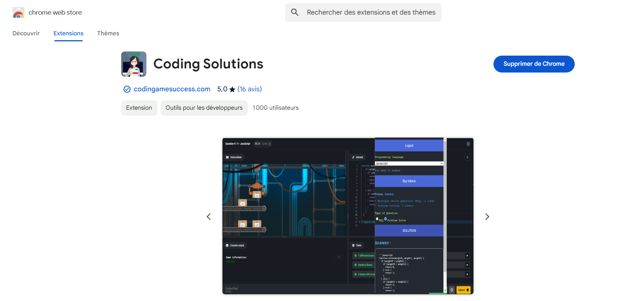Click the verified publisher badge icon

coord(127,89)
